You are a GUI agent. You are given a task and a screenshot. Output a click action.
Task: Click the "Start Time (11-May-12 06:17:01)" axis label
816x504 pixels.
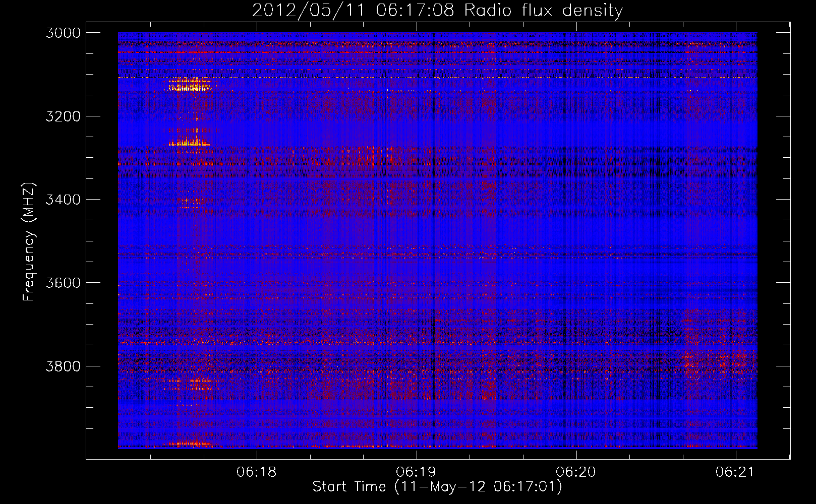[437, 487]
